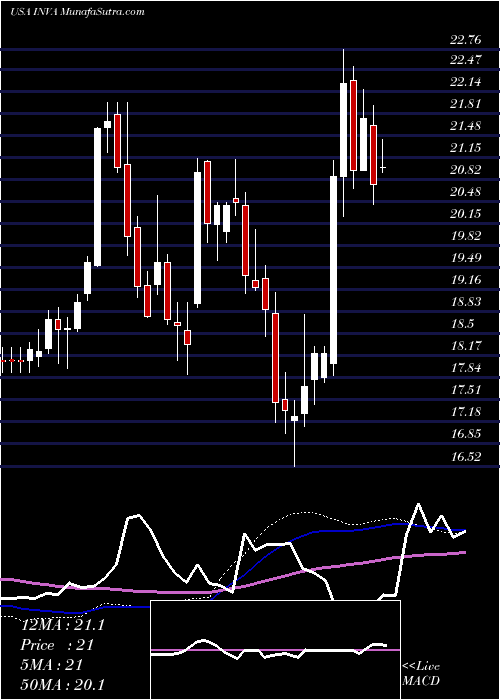Click the 18.83 price axis label
500x700 pixels.
click(x=466, y=302)
